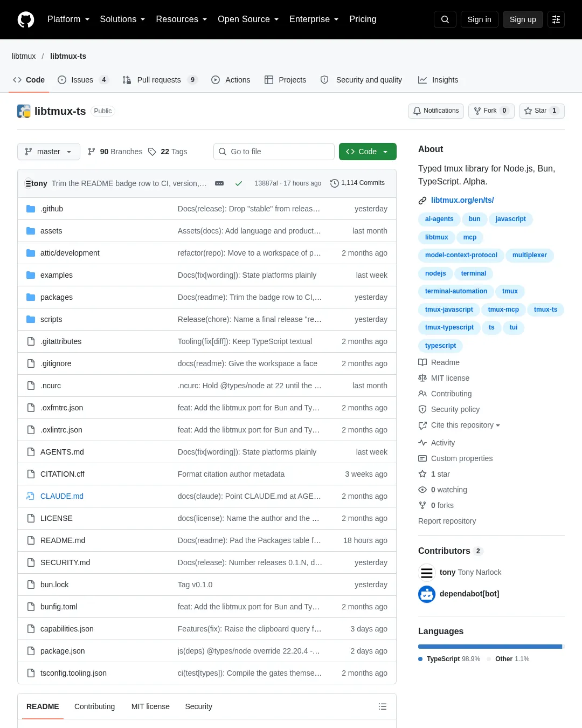This screenshot has width=582, height=728.
Task: Click tony's avatar in latest commit
Action: click(x=28, y=183)
